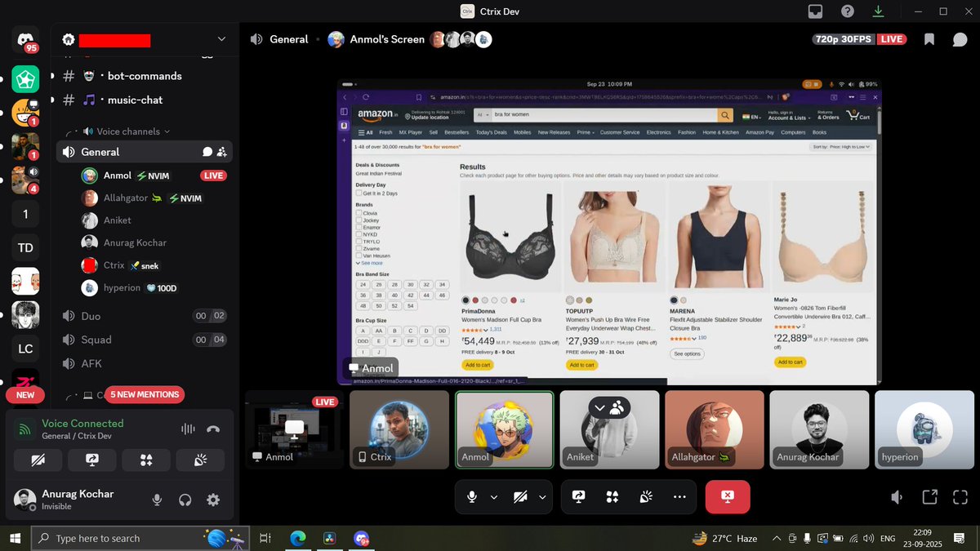Launch activities from call control bar

pyautogui.click(x=612, y=497)
